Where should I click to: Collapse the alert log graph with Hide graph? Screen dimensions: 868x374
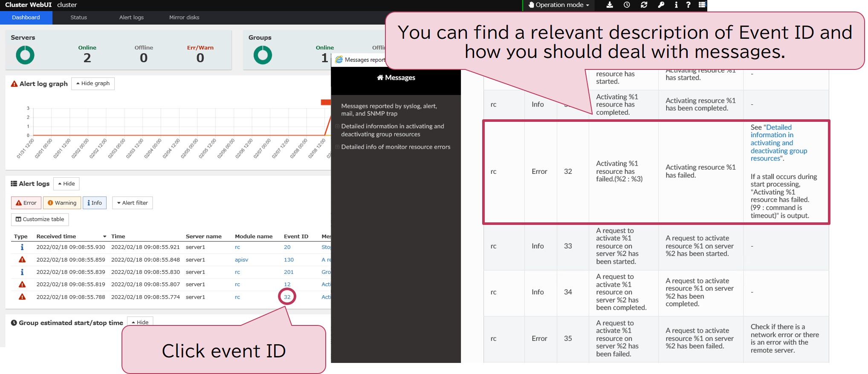click(x=93, y=83)
